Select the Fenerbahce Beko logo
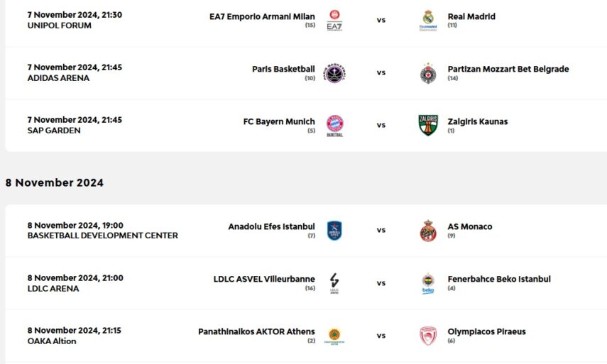The height and width of the screenshot is (364, 607). click(427, 283)
